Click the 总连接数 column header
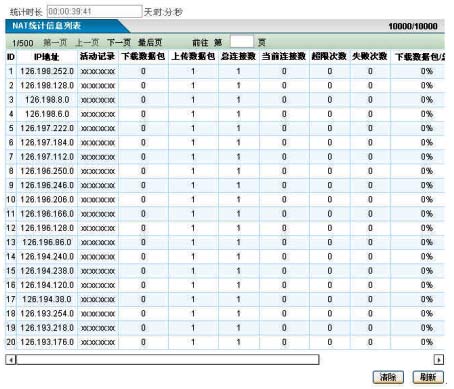This screenshot has height=389, width=454. tap(239, 57)
